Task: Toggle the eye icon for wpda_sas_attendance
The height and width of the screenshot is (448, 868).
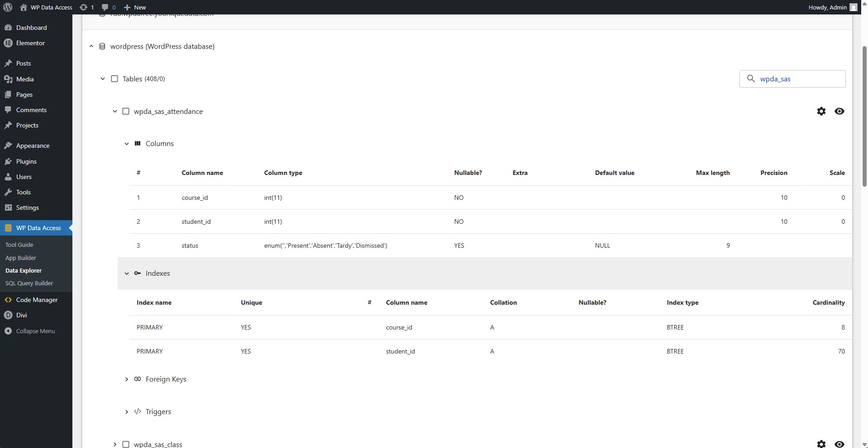Action: pyautogui.click(x=839, y=111)
